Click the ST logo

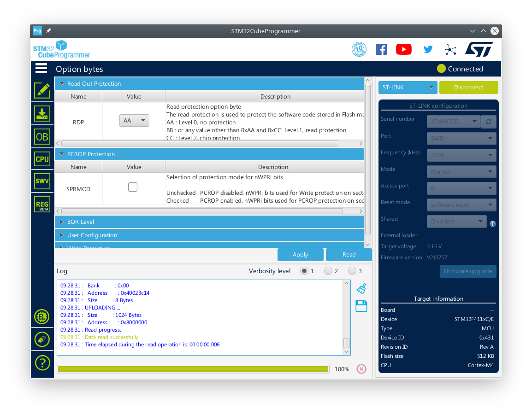pyautogui.click(x=479, y=49)
